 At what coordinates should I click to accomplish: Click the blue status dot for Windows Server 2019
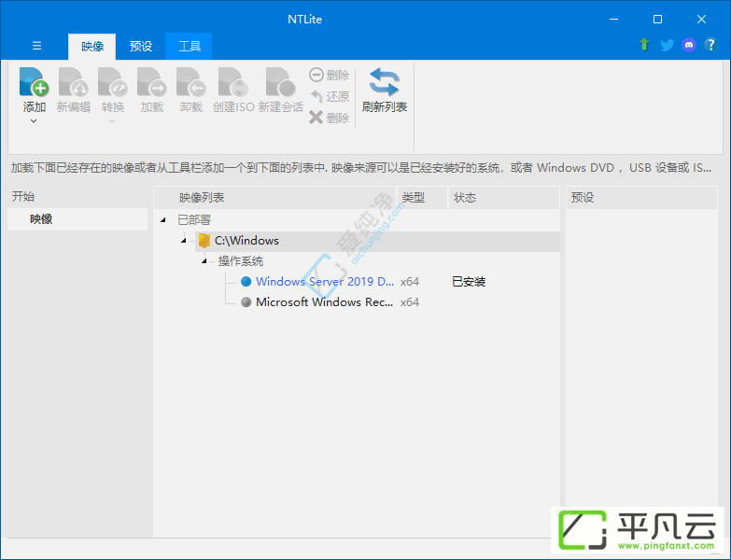coord(246,281)
